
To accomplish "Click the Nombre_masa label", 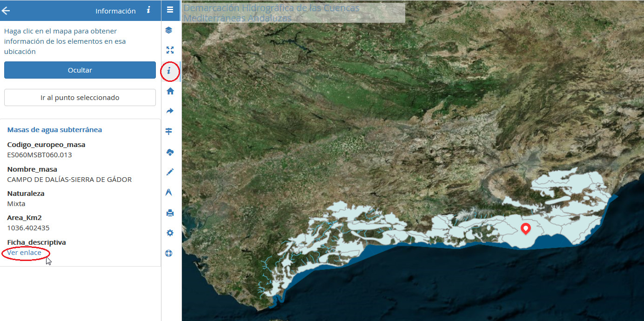I will 32,169.
